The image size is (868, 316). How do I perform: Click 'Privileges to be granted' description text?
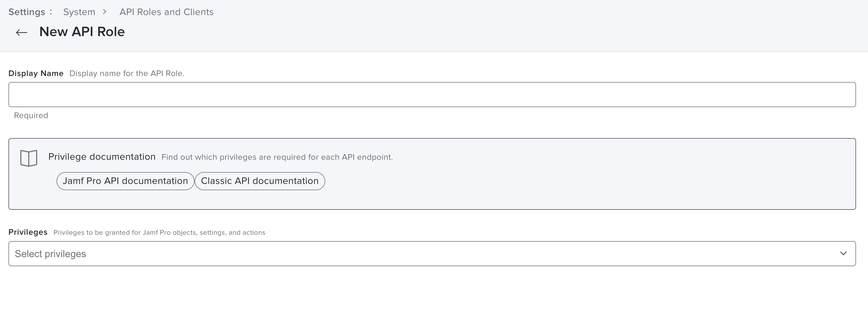tap(159, 233)
